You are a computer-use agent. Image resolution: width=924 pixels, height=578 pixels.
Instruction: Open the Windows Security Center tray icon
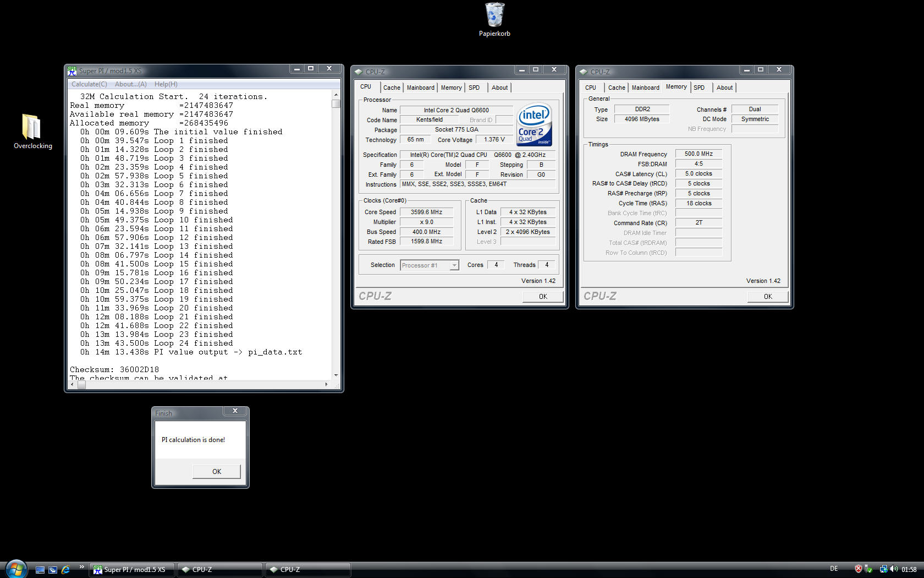(x=858, y=569)
